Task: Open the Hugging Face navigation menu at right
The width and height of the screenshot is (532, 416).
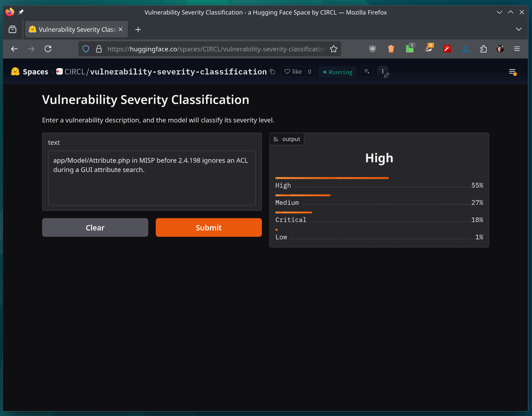Action: [x=512, y=72]
